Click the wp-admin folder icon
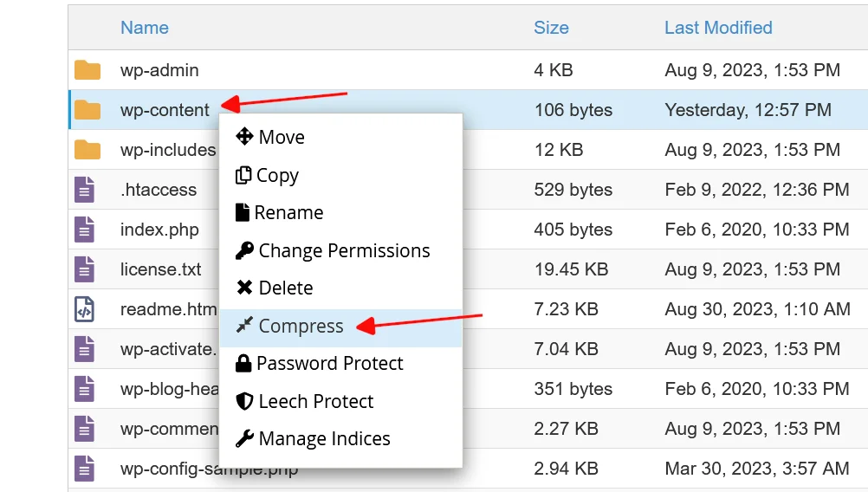This screenshot has height=492, width=868. click(87, 70)
